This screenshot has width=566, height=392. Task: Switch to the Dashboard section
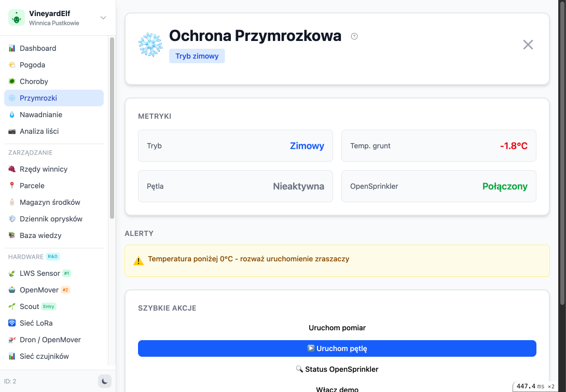(38, 48)
